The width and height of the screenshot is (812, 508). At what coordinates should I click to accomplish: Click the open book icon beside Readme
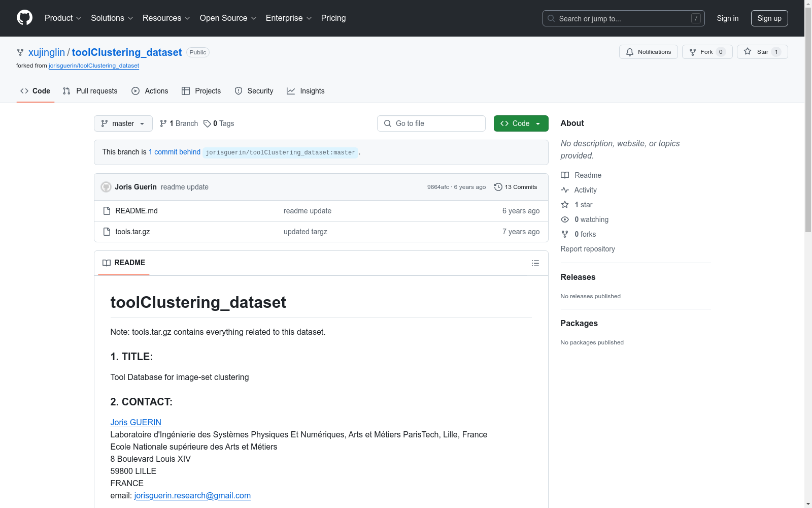(565, 175)
